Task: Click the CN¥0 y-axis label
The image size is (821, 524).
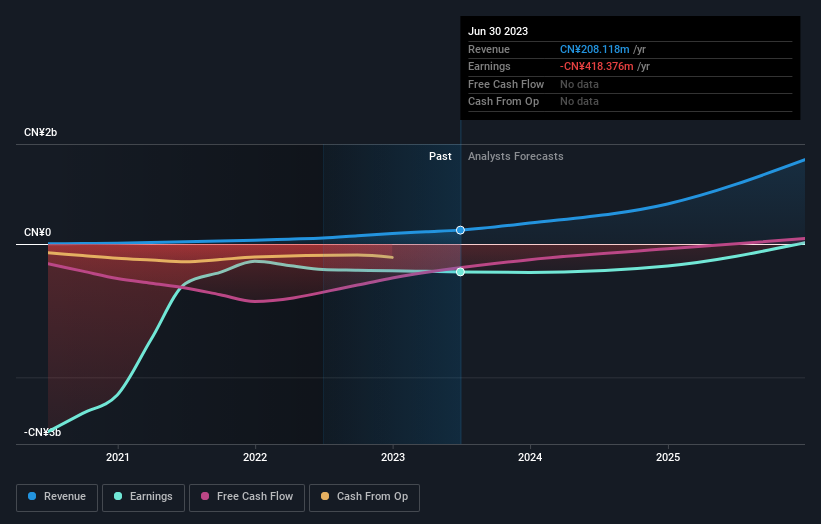Action: (x=38, y=232)
